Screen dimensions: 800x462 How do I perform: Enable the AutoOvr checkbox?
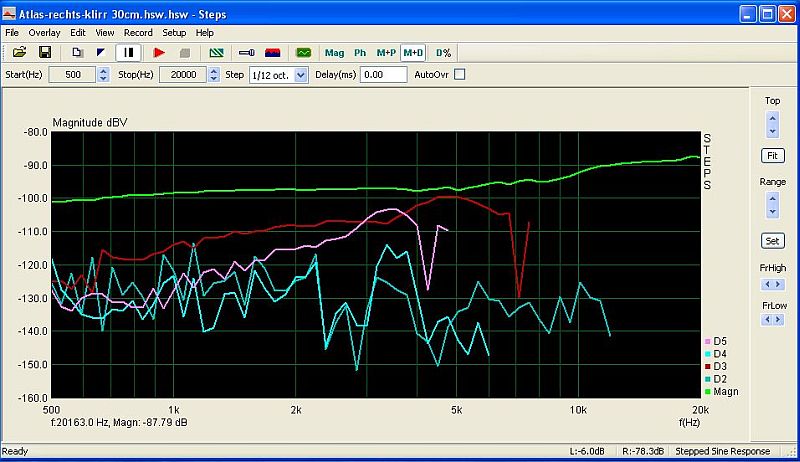pyautogui.click(x=460, y=75)
